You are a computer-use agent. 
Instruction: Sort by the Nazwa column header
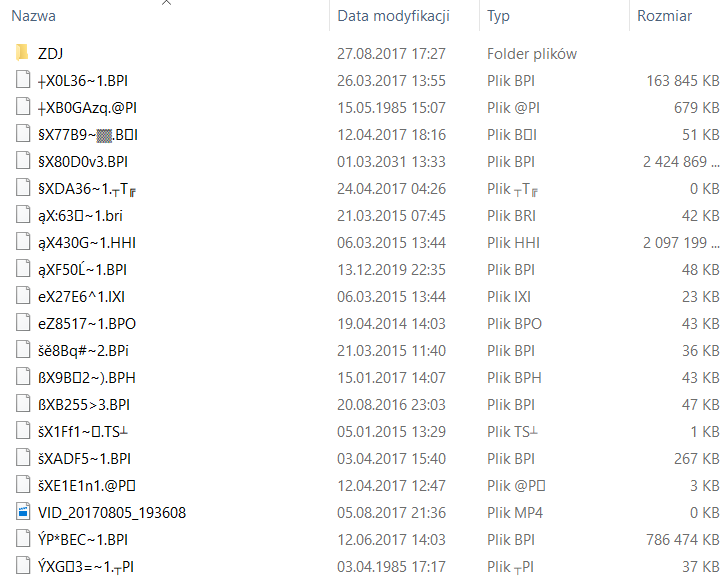point(33,16)
